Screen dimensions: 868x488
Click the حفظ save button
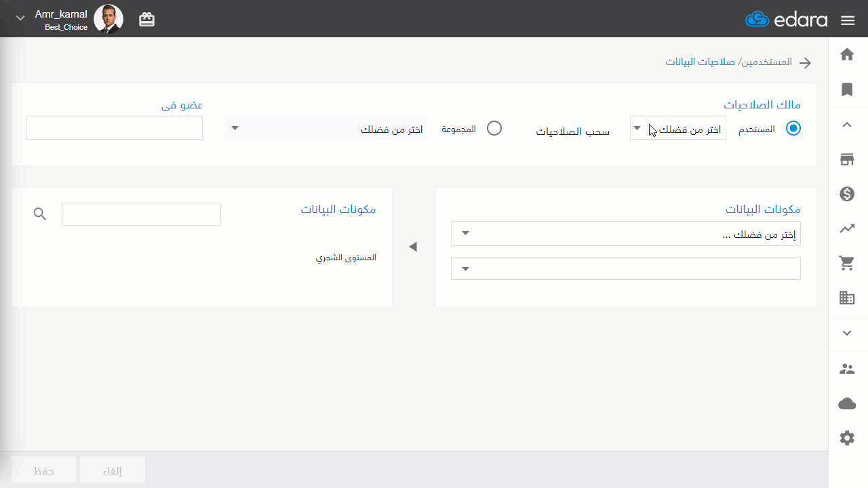(44, 470)
